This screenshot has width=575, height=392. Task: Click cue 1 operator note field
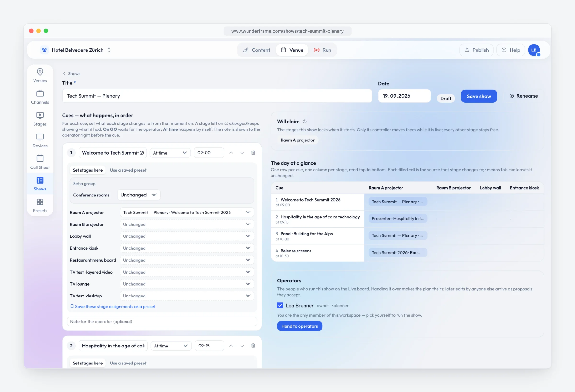click(x=162, y=321)
